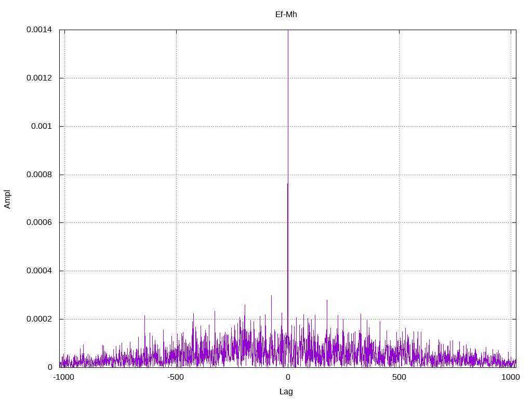Click the 0.0006 y-axis tick label
Screen dimensions: 532x399
[x=39, y=222]
